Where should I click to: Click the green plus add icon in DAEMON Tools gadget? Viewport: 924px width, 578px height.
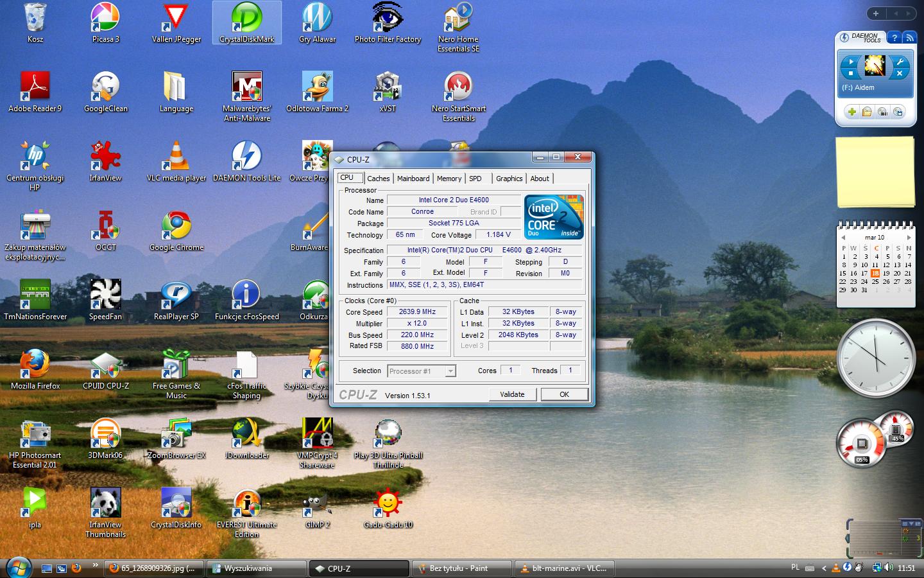851,112
